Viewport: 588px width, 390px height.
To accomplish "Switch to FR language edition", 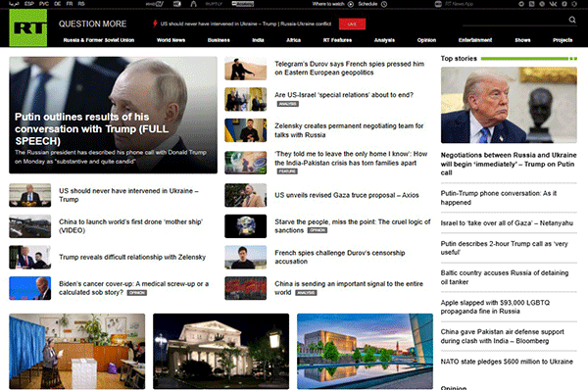I will [x=70, y=4].
